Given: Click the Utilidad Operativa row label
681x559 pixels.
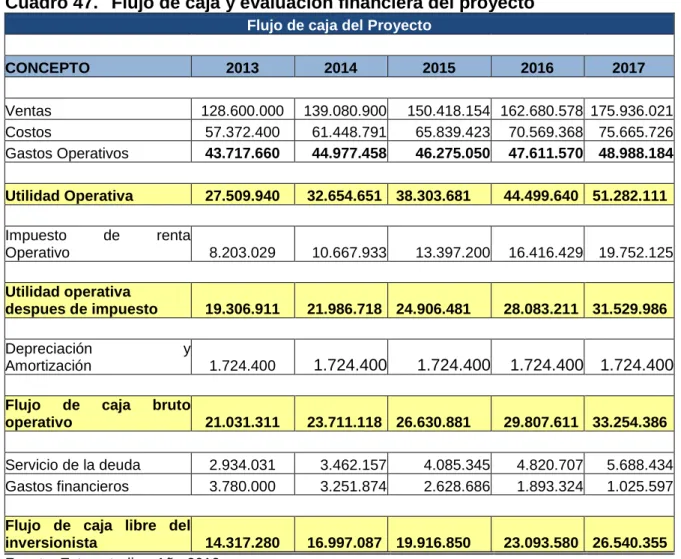Looking at the screenshot, I should (69, 196).
